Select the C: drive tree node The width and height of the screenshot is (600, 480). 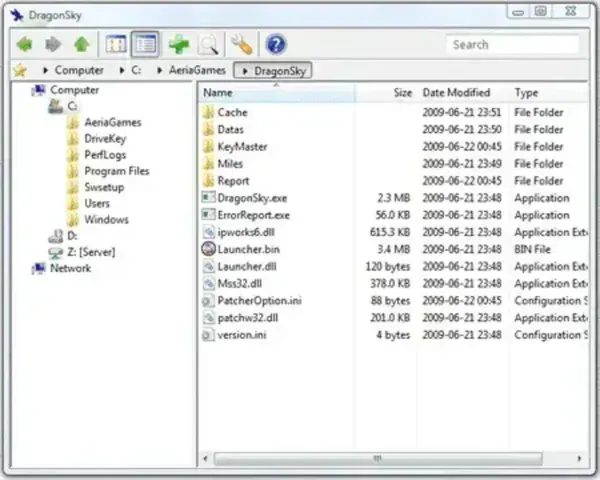coord(72,106)
